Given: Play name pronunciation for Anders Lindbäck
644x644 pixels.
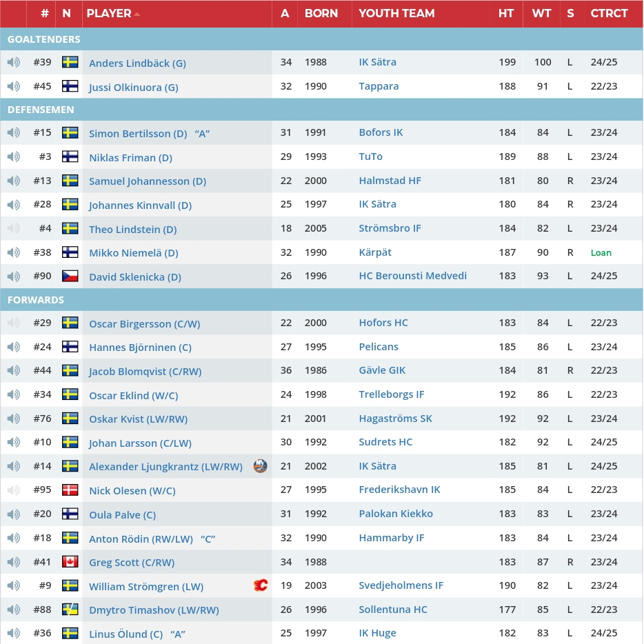Looking at the screenshot, I should (14, 63).
